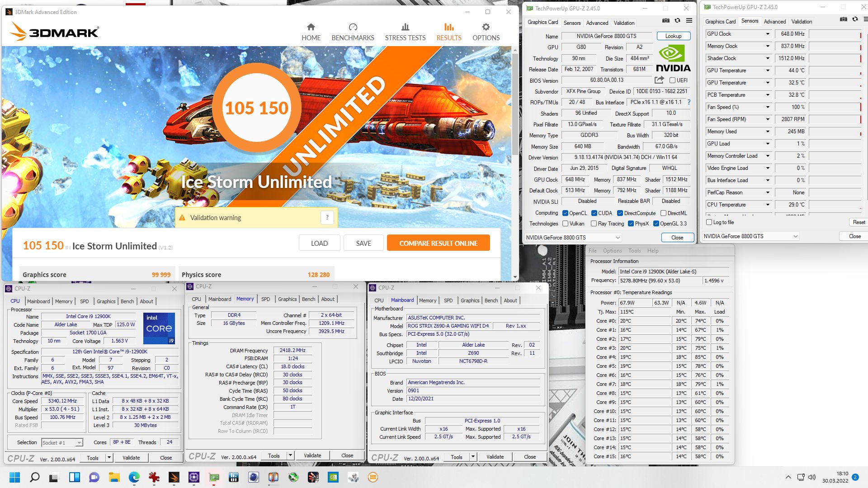
Task: Open the Benchmarks section in 3DMark
Action: coord(353,32)
